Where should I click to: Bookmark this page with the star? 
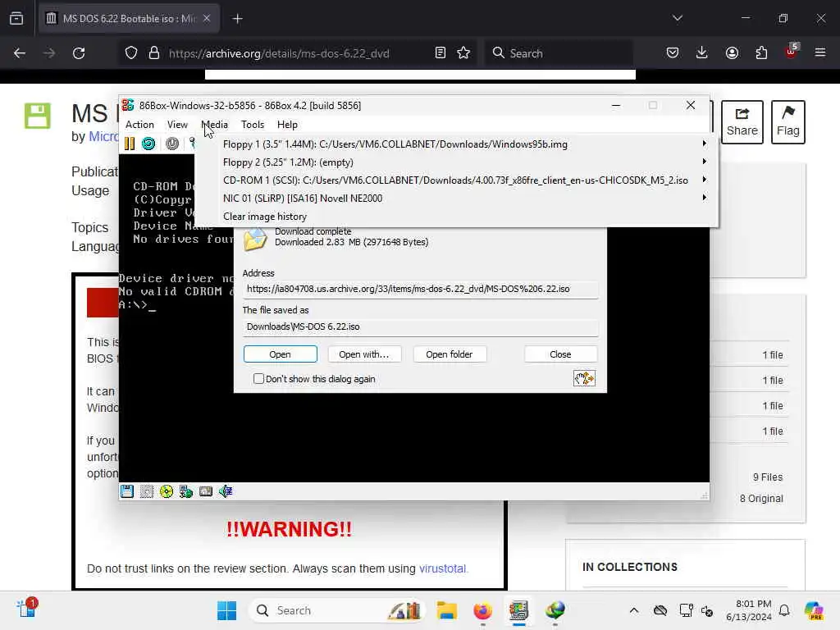464,53
